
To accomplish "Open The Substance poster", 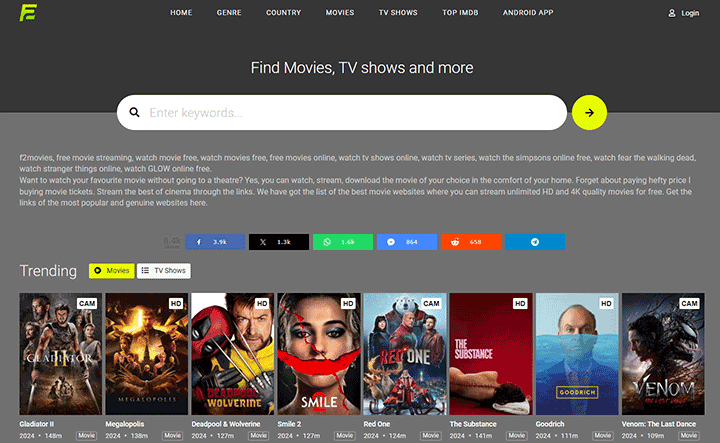I will (x=491, y=354).
